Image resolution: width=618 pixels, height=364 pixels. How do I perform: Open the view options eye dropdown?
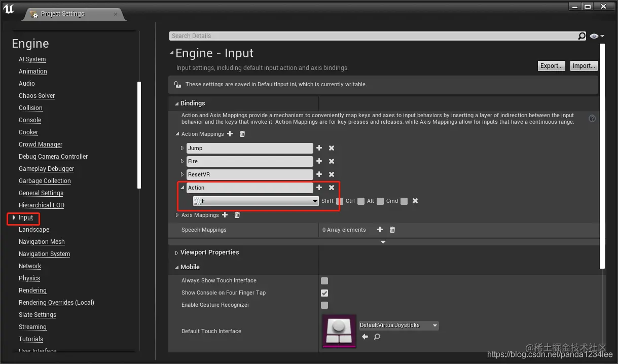(597, 36)
